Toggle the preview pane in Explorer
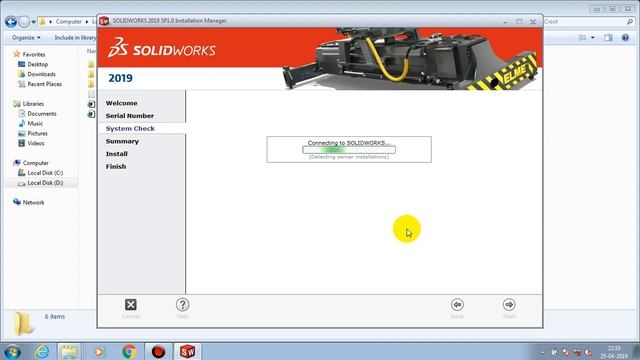 tap(609, 38)
